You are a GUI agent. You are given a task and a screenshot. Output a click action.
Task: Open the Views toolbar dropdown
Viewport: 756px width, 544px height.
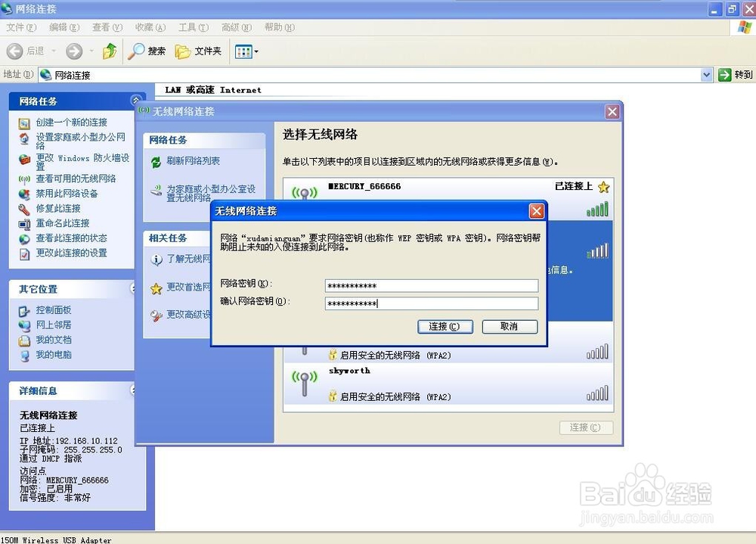point(246,51)
